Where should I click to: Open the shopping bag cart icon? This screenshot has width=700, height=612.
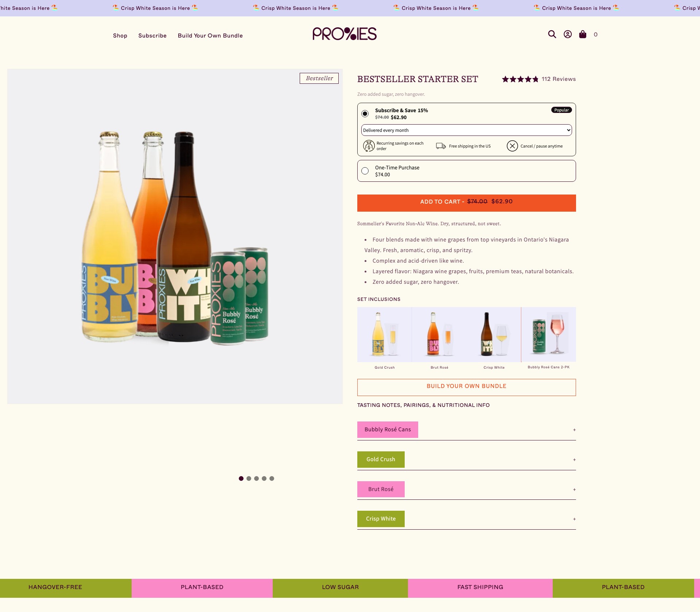pyautogui.click(x=583, y=34)
